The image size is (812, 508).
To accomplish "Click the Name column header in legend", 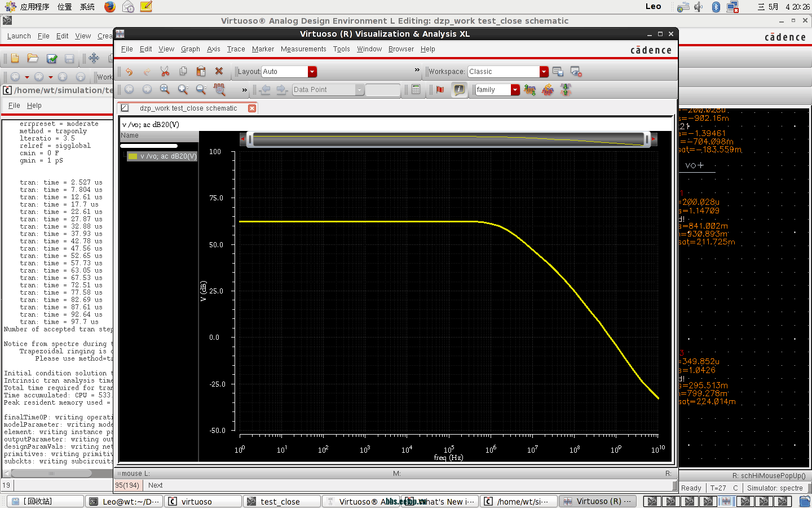I will click(159, 135).
